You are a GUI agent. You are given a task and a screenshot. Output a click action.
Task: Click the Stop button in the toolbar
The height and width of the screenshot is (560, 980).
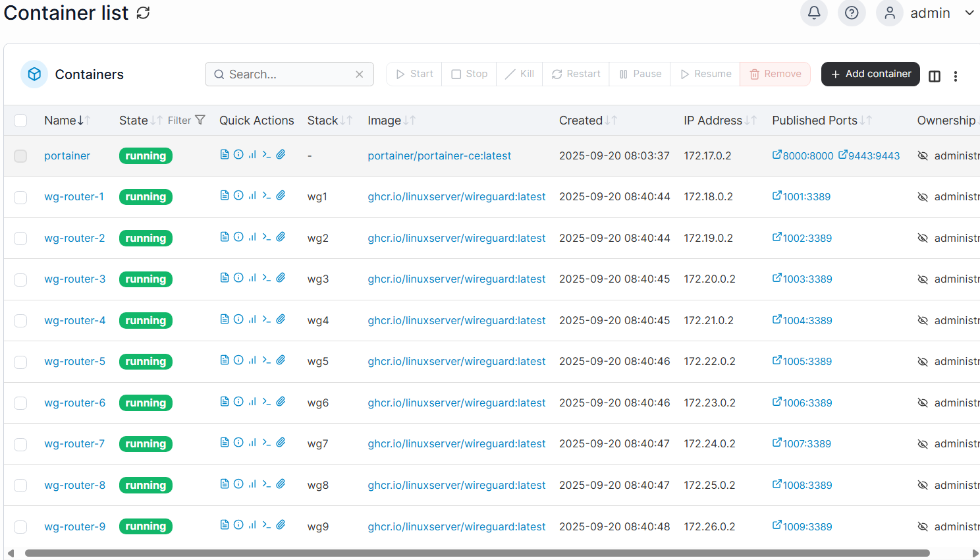tap(469, 74)
